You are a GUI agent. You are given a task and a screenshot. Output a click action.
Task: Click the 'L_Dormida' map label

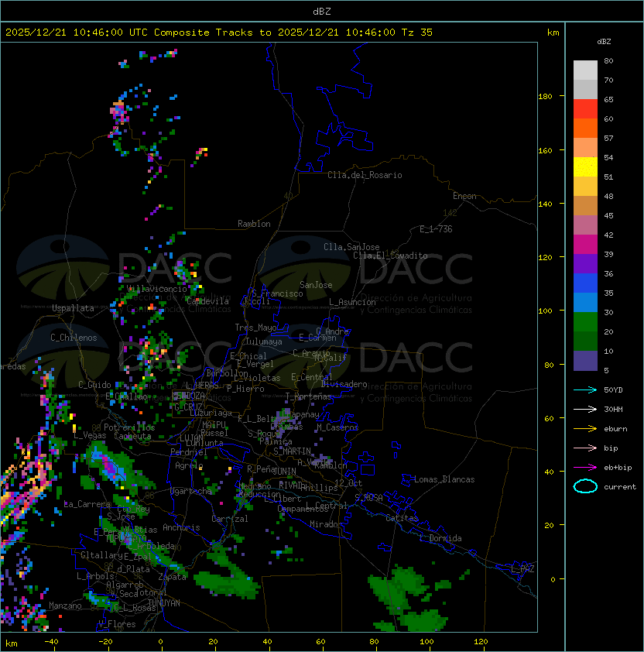pyautogui.click(x=440, y=538)
